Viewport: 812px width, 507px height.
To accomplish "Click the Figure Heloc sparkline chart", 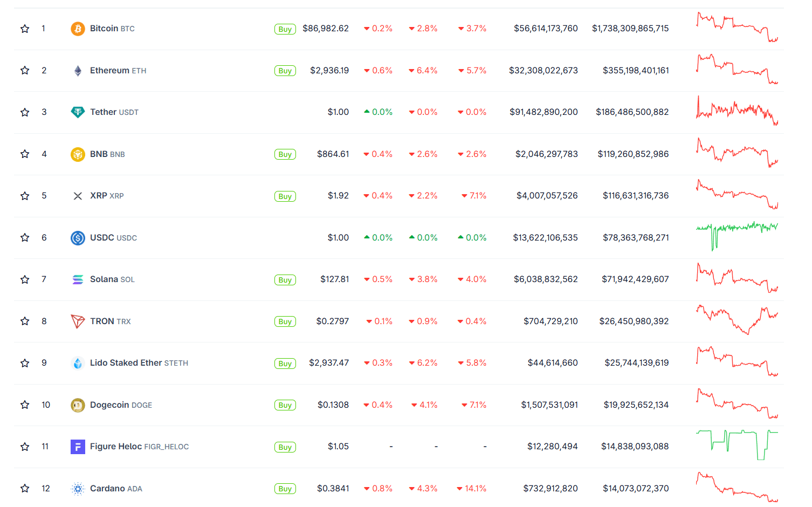I will tap(737, 444).
